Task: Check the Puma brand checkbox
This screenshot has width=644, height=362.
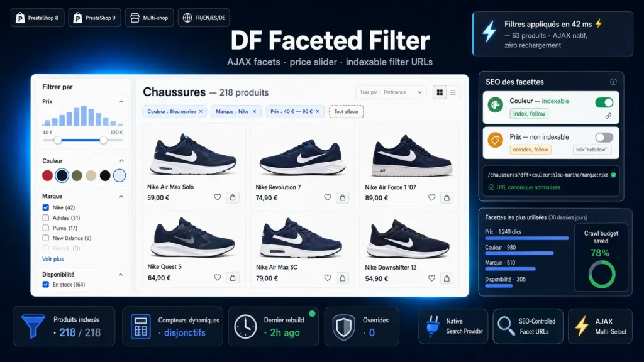Action: (45, 228)
